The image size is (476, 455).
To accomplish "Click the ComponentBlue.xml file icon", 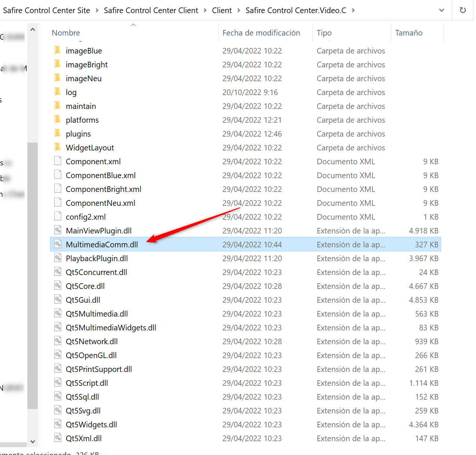I will click(58, 175).
